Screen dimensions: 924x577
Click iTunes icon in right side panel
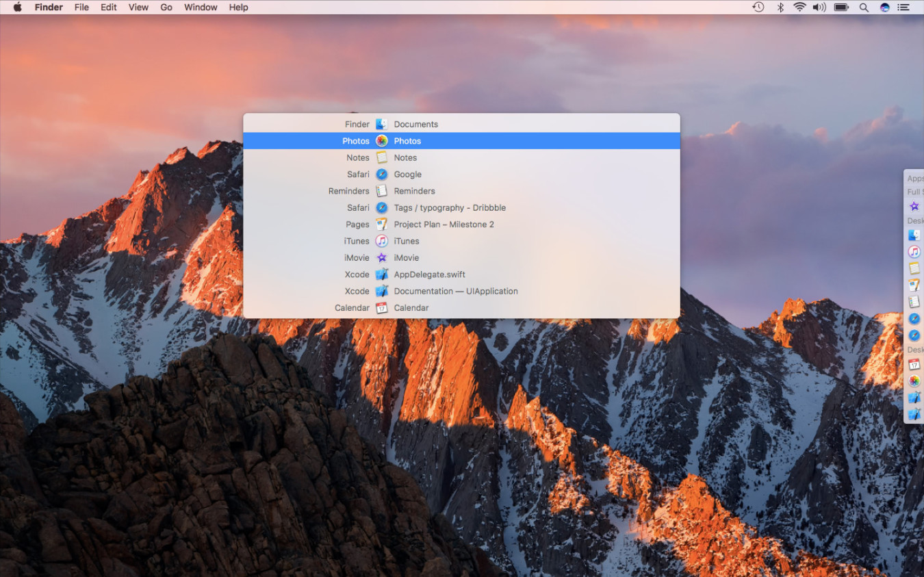[x=914, y=252]
